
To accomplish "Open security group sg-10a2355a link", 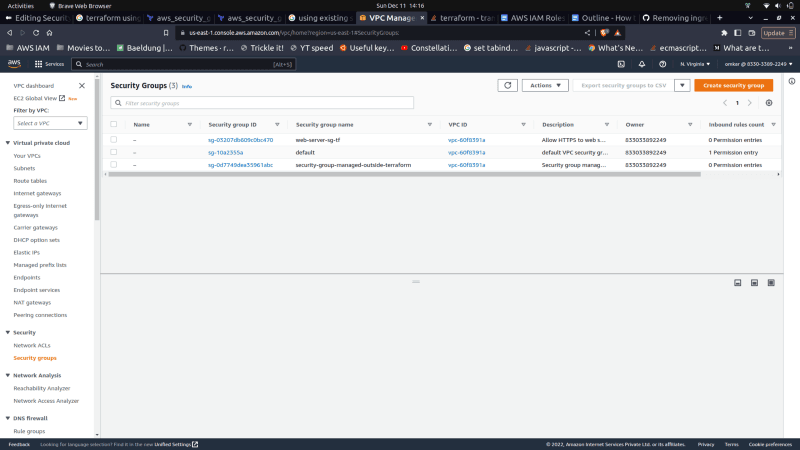I will coord(226,152).
